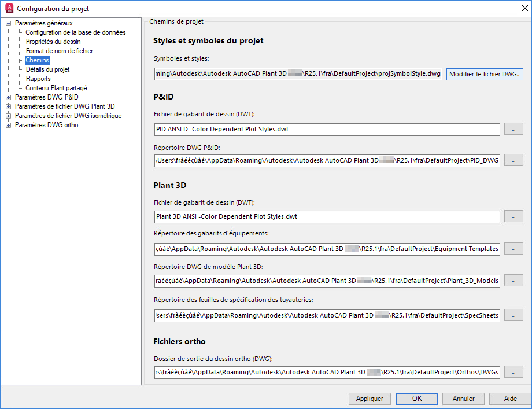Click in the Symboles et styles path field

coord(298,74)
